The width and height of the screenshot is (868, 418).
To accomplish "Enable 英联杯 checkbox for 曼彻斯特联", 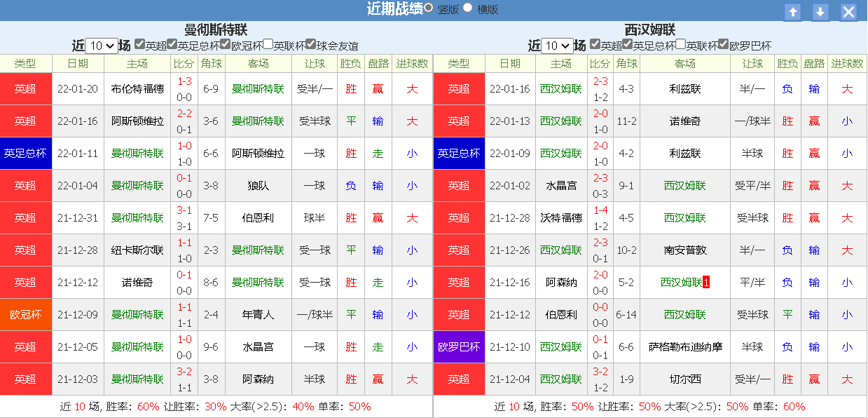I will [x=268, y=43].
